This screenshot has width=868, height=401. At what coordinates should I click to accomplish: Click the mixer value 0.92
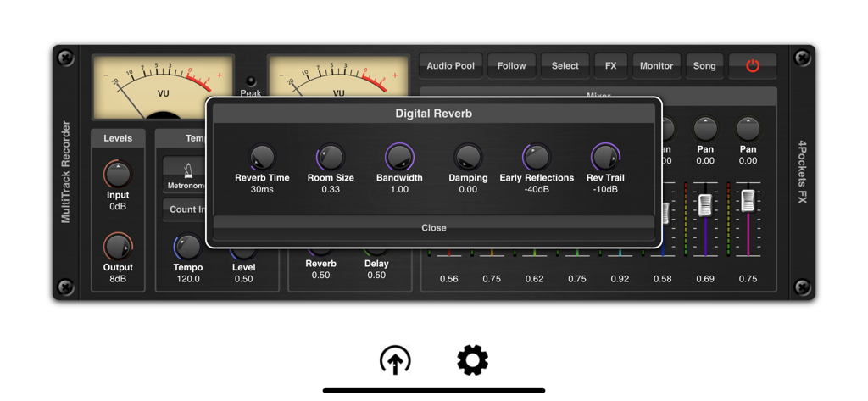620,279
